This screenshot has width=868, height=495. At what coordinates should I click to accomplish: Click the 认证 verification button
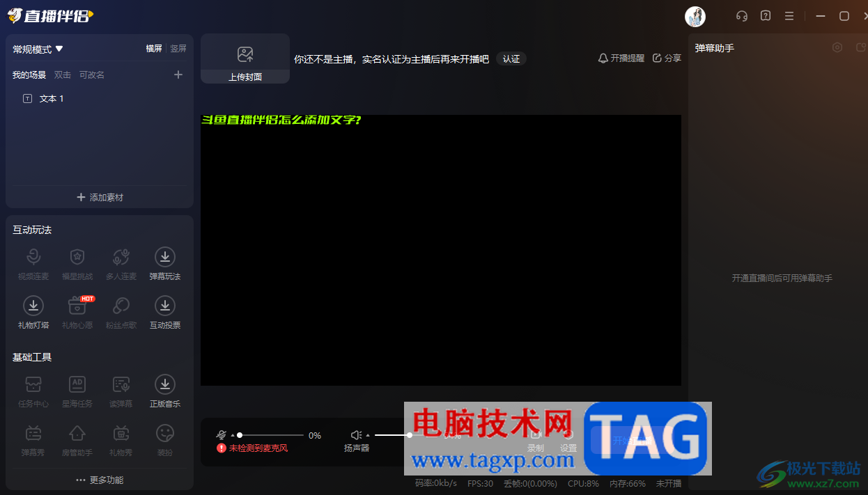511,59
